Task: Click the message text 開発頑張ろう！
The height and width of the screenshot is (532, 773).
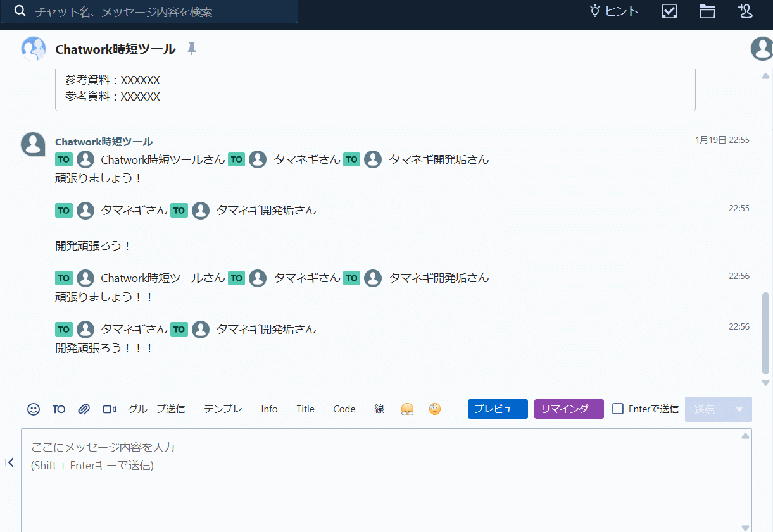Action: [93, 245]
